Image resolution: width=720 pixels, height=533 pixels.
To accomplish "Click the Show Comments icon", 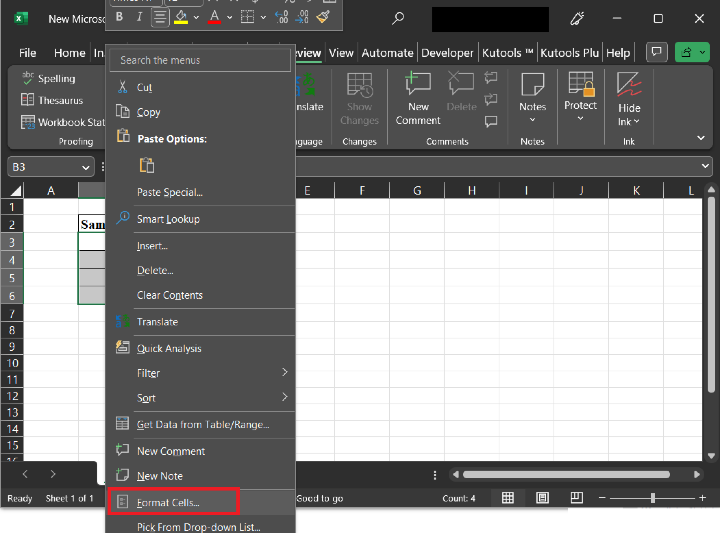I will (491, 121).
